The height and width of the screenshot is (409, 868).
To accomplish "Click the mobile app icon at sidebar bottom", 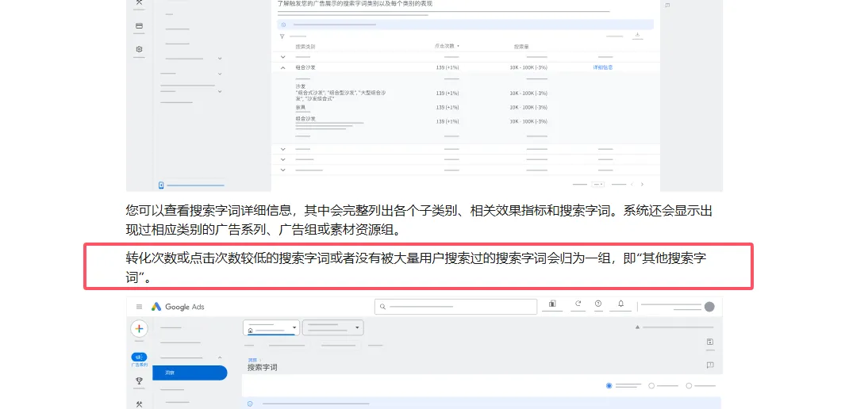I will [x=161, y=185].
